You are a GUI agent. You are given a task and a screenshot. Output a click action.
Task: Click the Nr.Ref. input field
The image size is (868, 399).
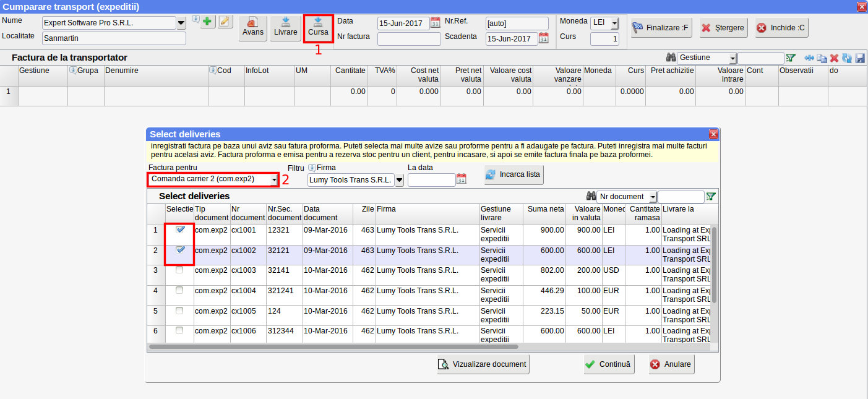(517, 24)
